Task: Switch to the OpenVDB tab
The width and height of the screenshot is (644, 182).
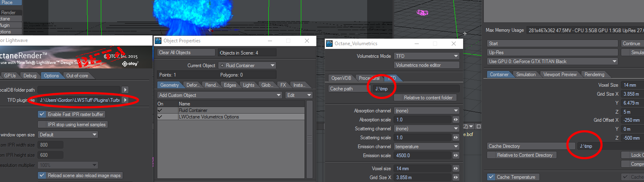Action: click(x=341, y=78)
